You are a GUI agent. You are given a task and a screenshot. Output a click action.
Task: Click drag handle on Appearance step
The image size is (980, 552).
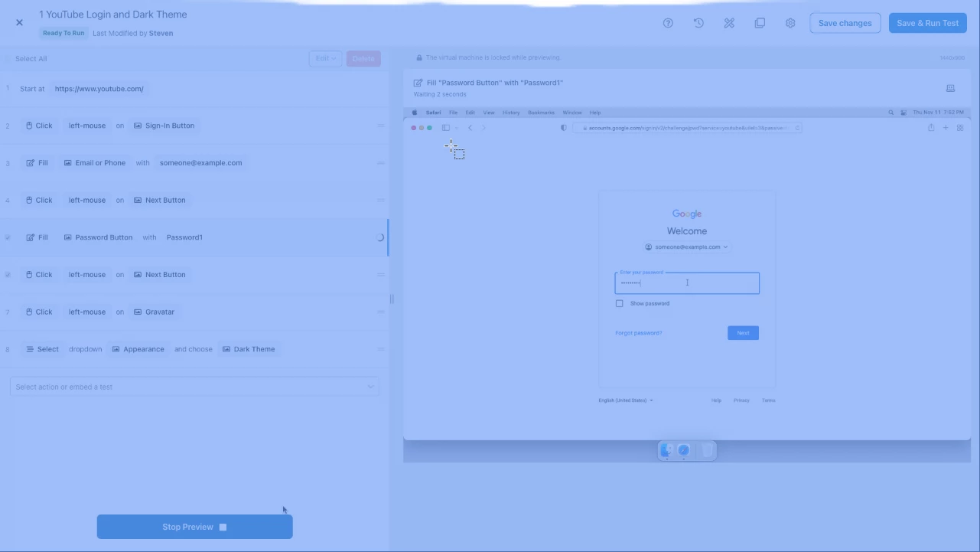tap(381, 349)
